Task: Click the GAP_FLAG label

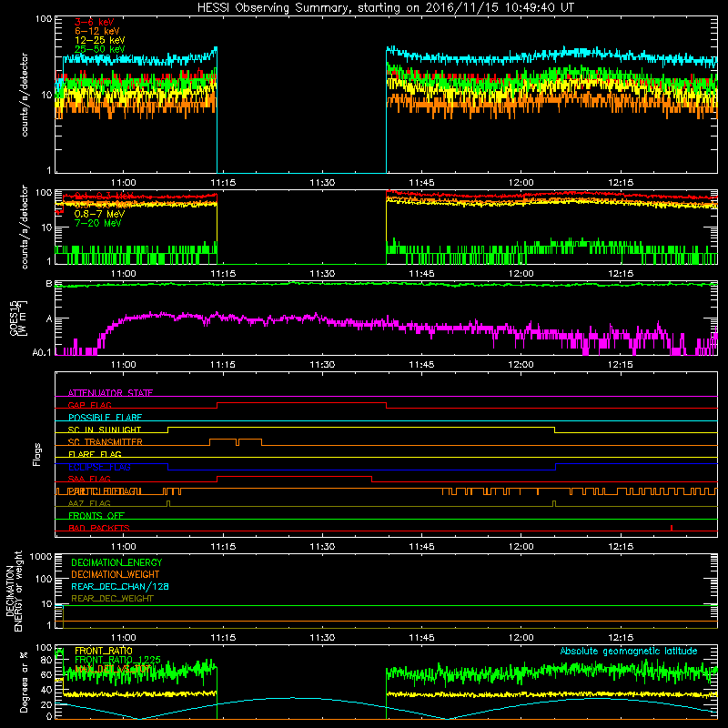Action: [x=89, y=405]
